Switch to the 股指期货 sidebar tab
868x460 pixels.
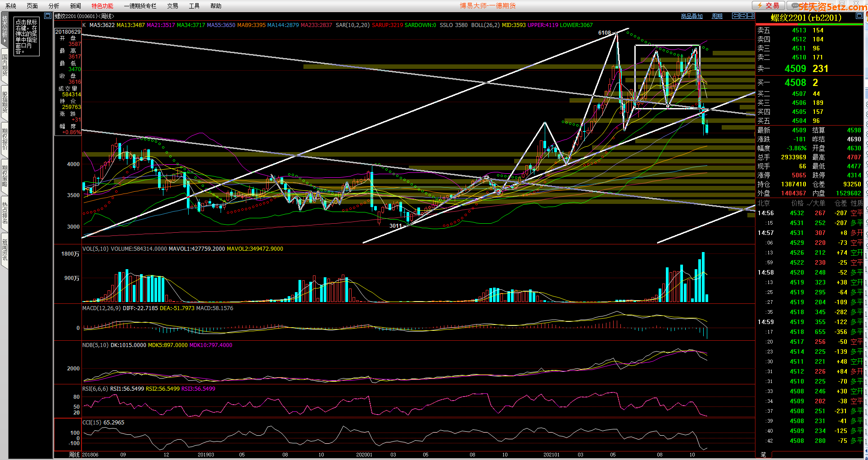point(5,103)
